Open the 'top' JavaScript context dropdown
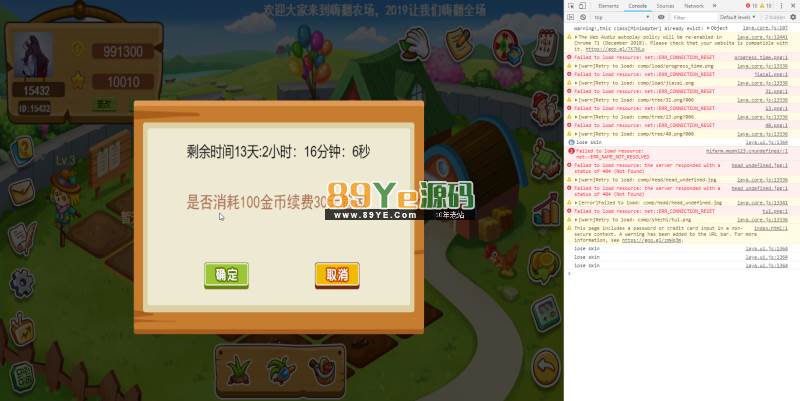The image size is (800, 401). (622, 17)
